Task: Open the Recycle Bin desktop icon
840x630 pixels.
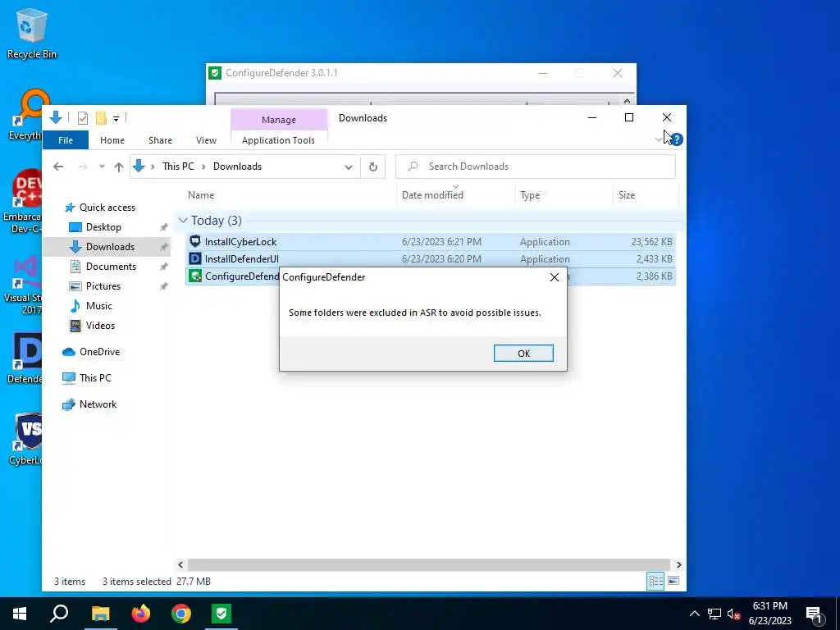Action: [32, 33]
